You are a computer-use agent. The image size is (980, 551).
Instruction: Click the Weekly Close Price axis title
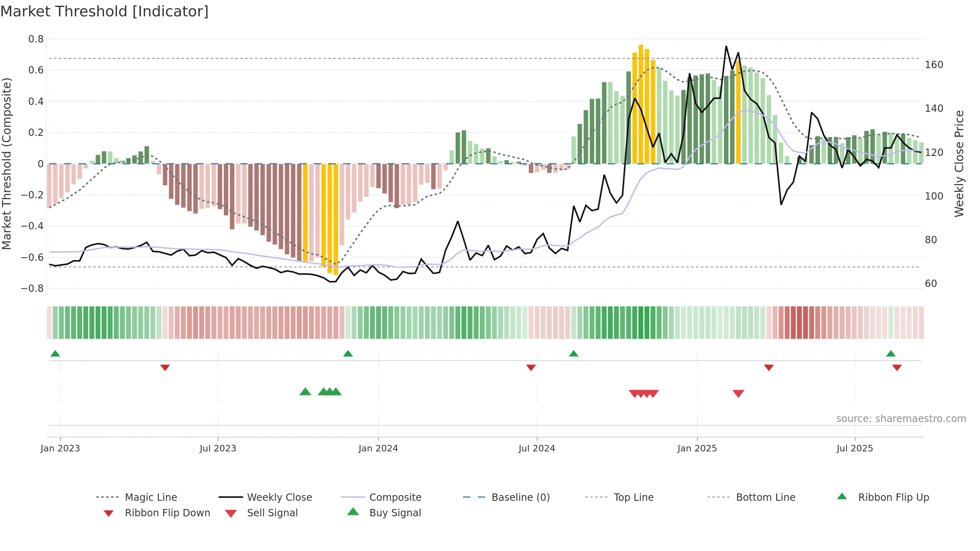[959, 164]
